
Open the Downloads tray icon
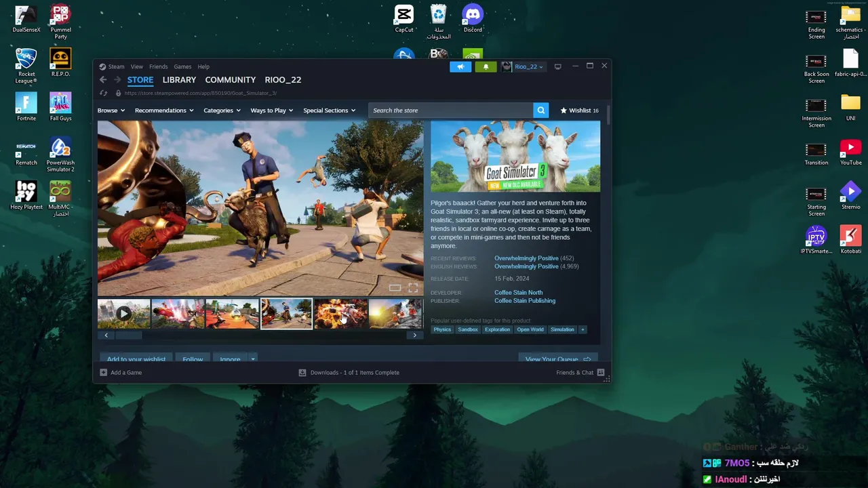click(302, 372)
